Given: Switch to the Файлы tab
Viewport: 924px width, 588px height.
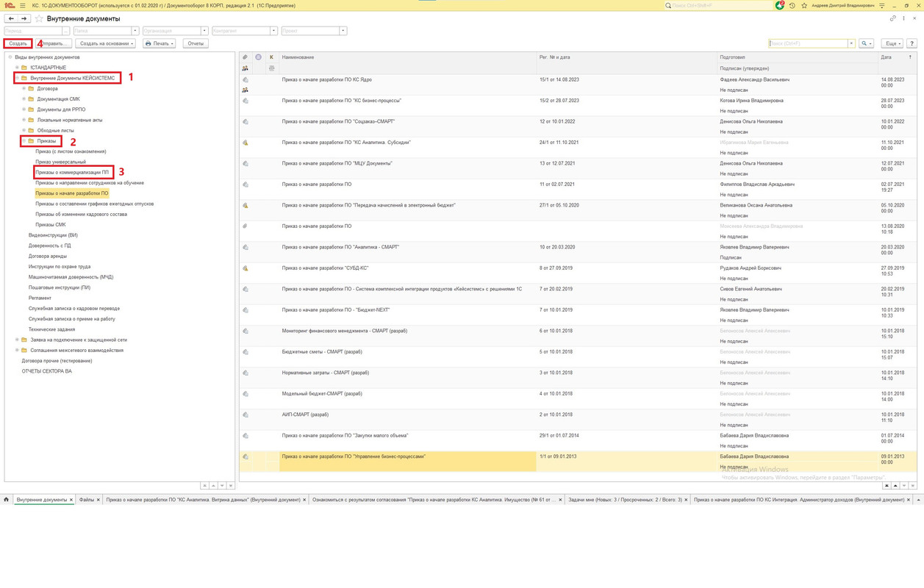Looking at the screenshot, I should coord(86,500).
